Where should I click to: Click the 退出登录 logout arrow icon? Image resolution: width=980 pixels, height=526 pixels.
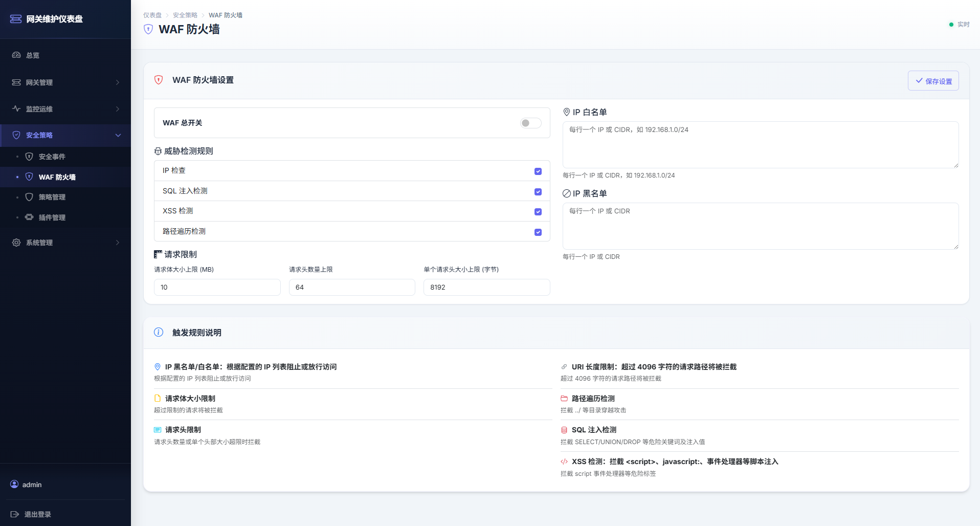[15, 514]
